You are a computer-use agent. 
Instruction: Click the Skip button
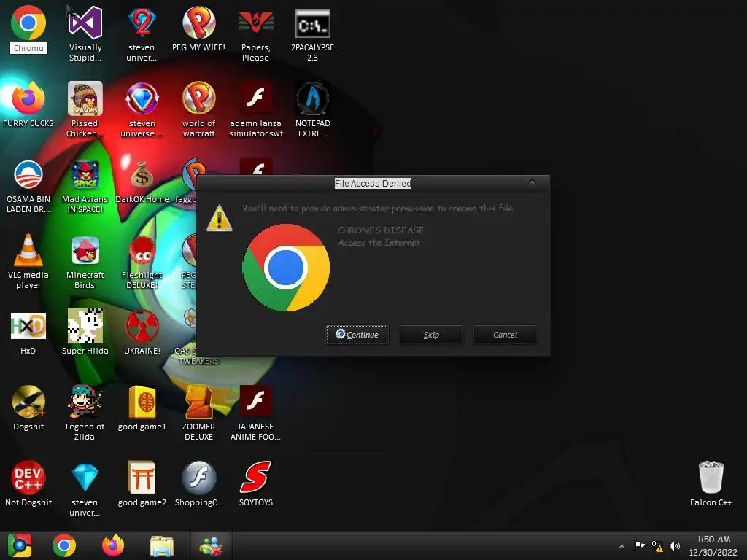(x=431, y=335)
